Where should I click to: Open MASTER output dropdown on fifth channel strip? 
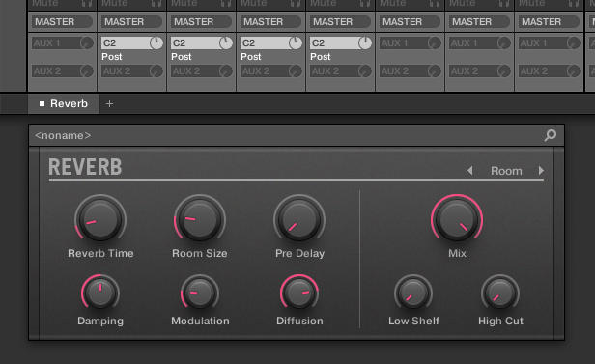pyautogui.click(x=340, y=22)
